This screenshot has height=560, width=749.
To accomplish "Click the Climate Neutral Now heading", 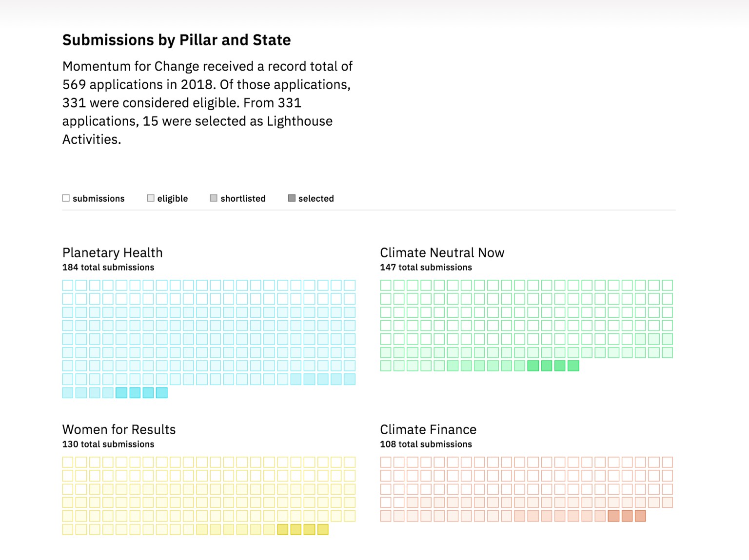I will point(442,252).
